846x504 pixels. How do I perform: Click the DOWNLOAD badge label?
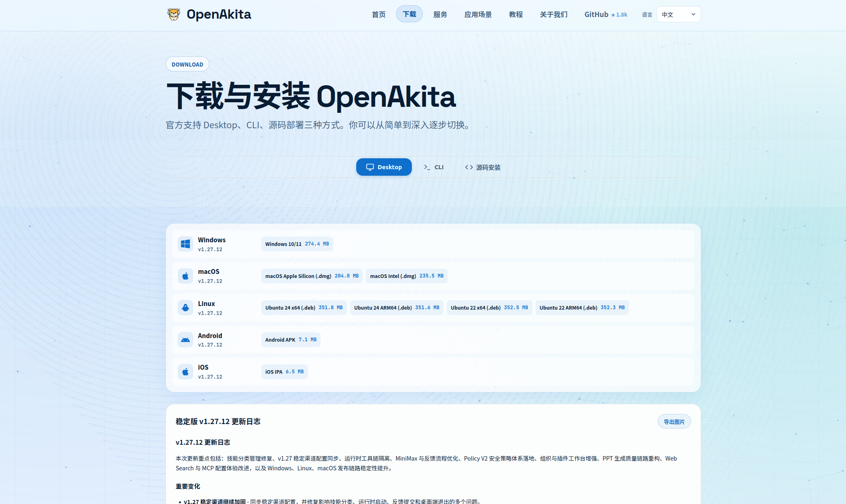(187, 64)
